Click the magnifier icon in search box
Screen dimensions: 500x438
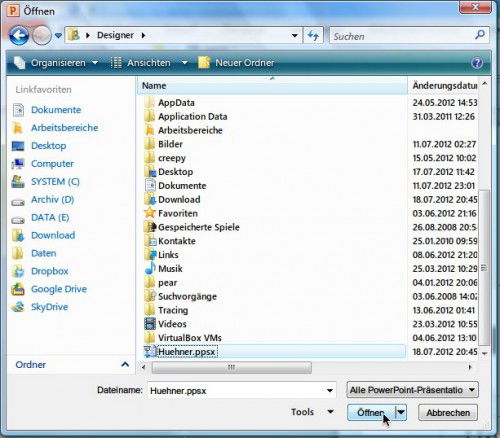tap(480, 34)
